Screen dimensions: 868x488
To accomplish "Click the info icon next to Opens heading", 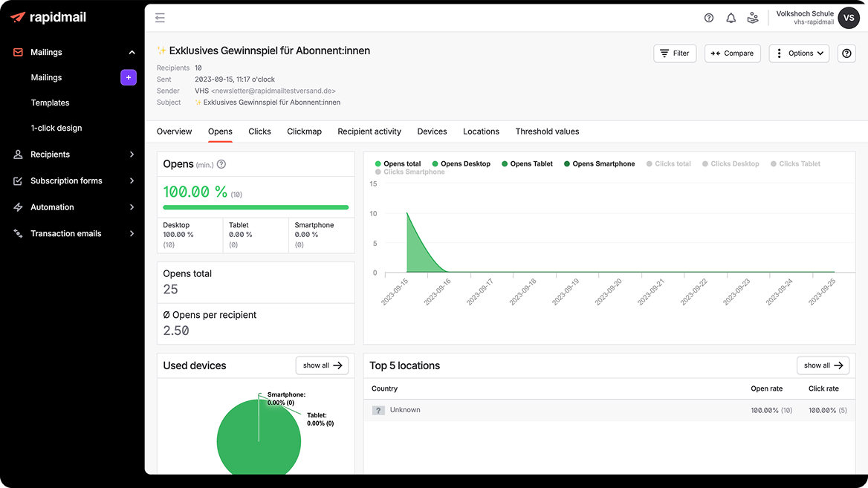I will (x=221, y=164).
